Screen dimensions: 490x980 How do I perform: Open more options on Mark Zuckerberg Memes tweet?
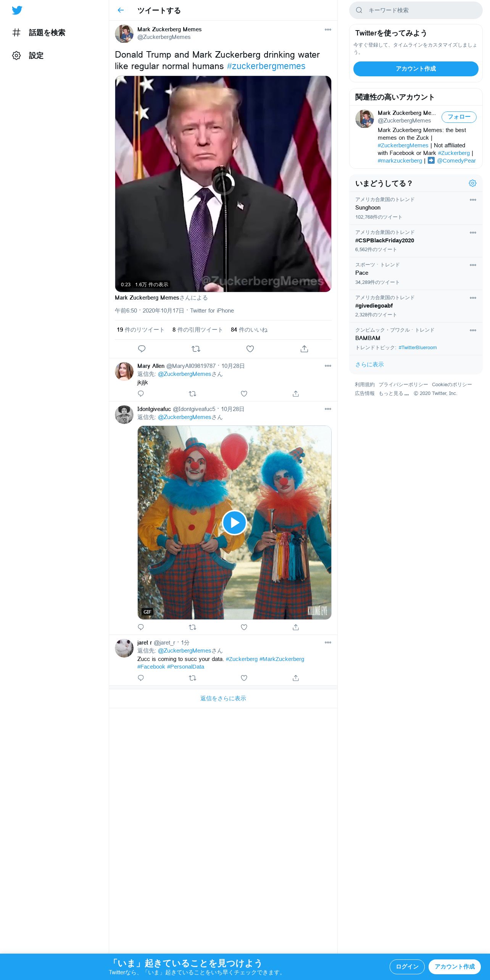point(328,29)
